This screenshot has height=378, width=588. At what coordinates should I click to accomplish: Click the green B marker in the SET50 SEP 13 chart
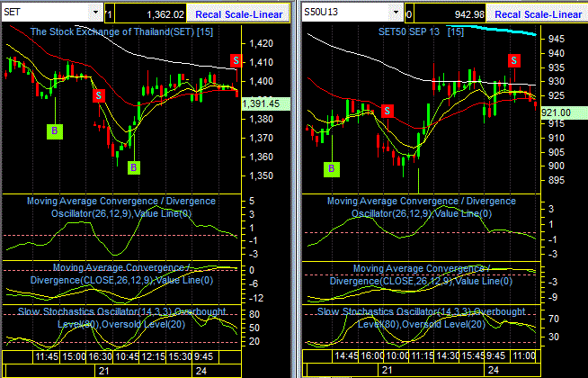(332, 169)
